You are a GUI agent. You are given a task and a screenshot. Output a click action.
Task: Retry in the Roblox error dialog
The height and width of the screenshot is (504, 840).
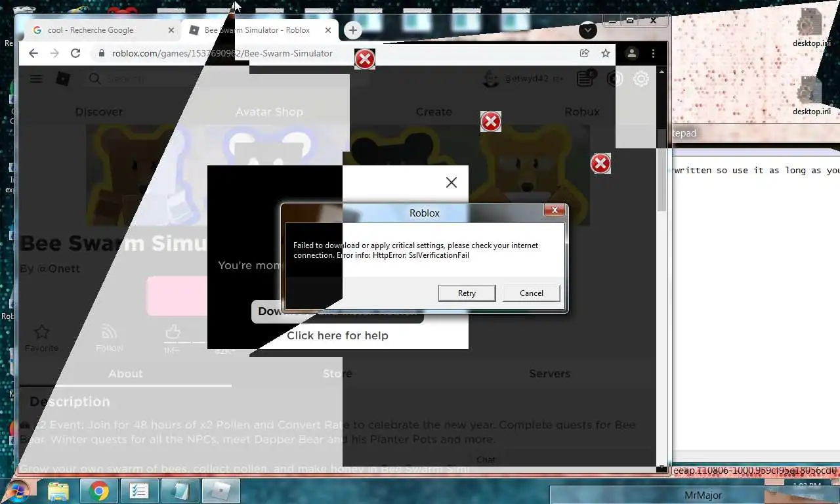467,293
